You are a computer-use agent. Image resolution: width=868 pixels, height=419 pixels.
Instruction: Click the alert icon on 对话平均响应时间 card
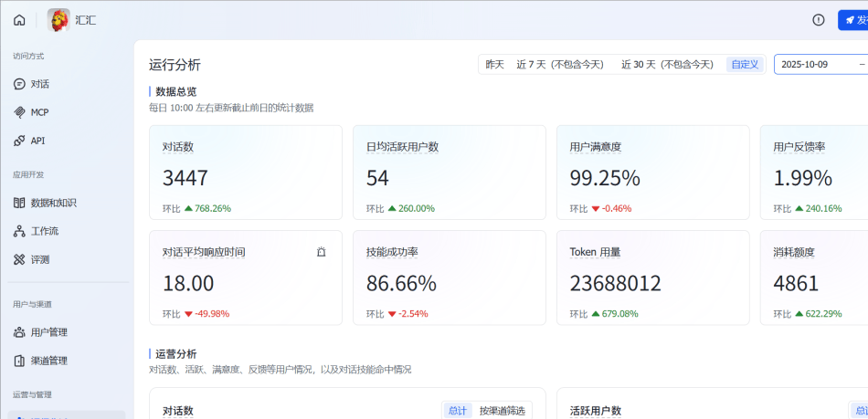(321, 252)
